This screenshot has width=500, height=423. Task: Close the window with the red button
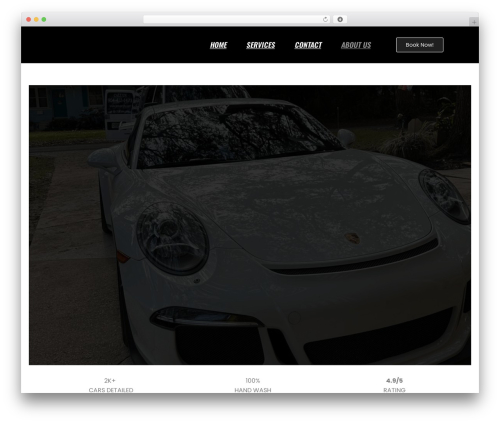click(29, 19)
